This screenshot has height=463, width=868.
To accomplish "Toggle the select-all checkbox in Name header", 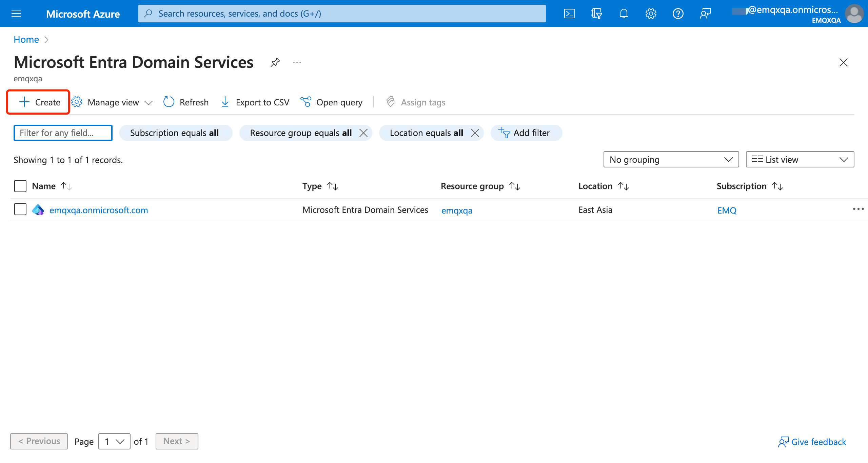I will tap(20, 186).
